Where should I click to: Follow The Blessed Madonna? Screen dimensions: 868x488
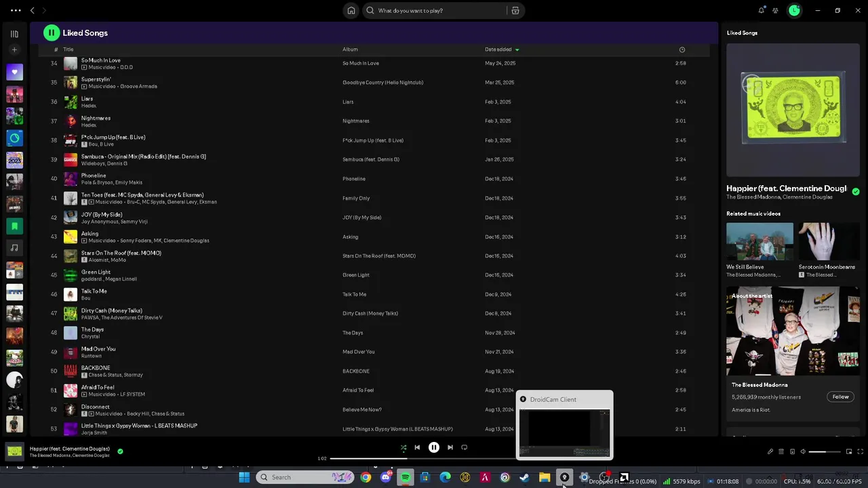[x=840, y=397]
